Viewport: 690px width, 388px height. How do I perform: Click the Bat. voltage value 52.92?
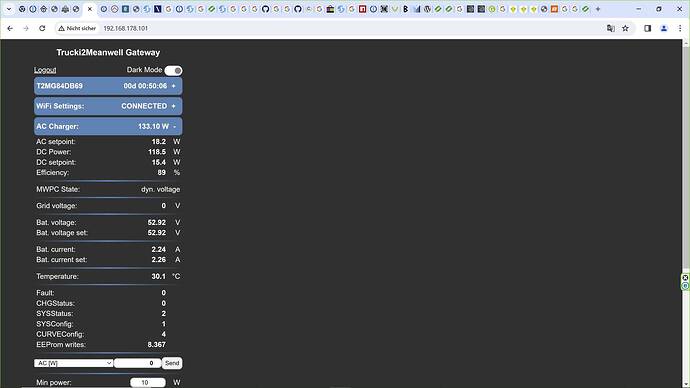pos(157,222)
